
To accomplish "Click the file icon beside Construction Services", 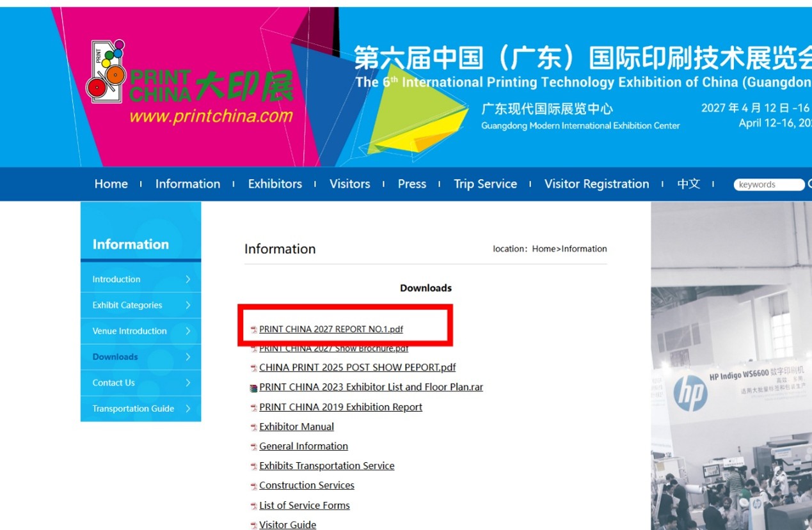I will [254, 487].
